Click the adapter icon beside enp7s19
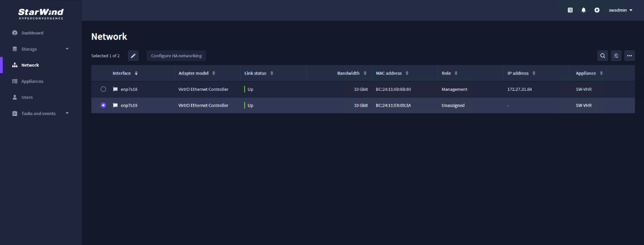The width and height of the screenshot is (644, 245). (x=115, y=105)
